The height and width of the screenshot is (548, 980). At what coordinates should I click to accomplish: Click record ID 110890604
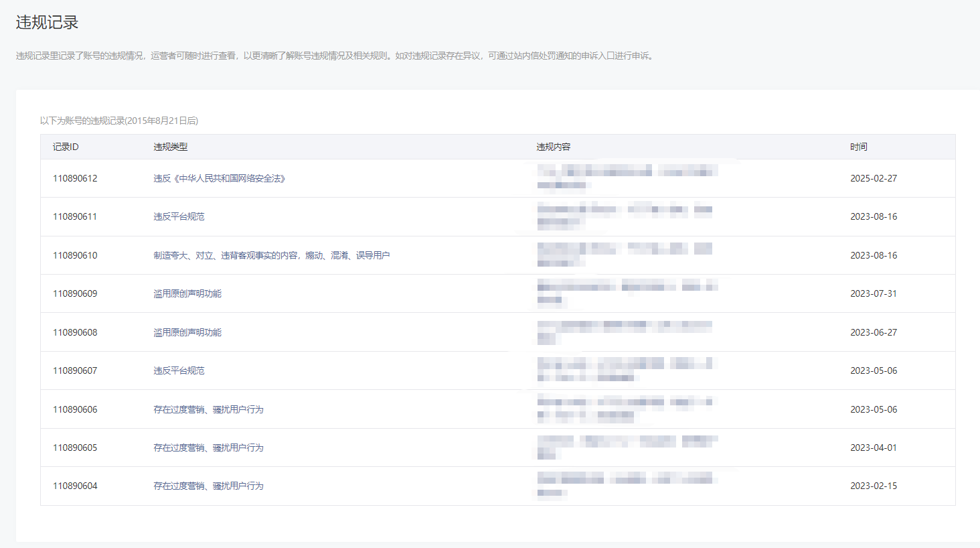click(75, 486)
